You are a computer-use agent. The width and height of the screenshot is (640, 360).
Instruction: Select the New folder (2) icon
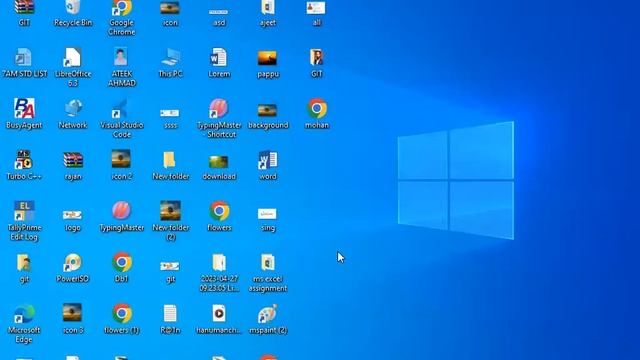[170, 221]
